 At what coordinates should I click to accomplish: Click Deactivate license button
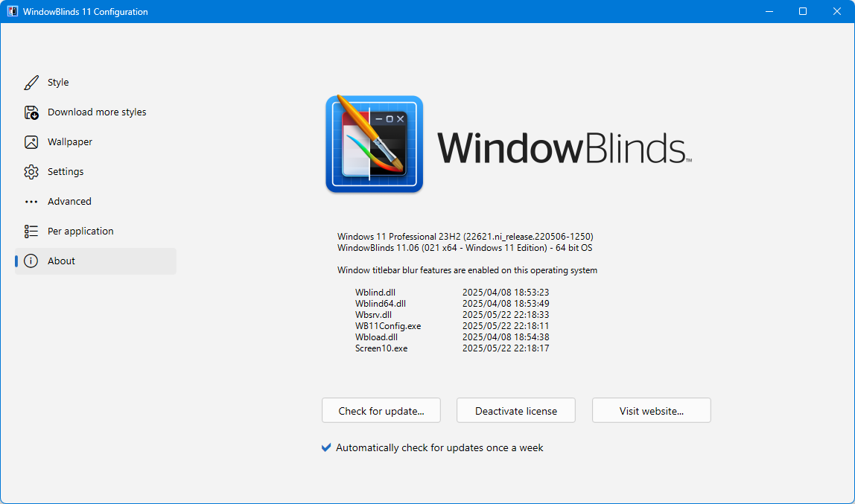coord(516,410)
